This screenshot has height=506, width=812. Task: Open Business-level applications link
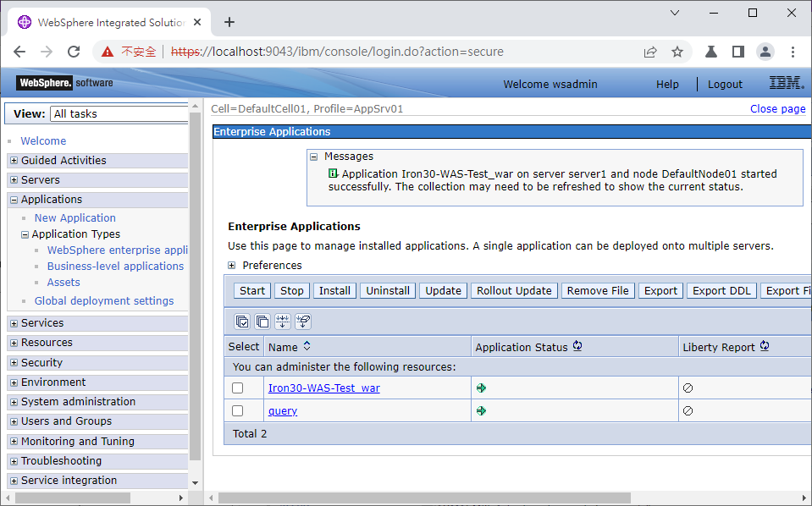[x=115, y=266]
